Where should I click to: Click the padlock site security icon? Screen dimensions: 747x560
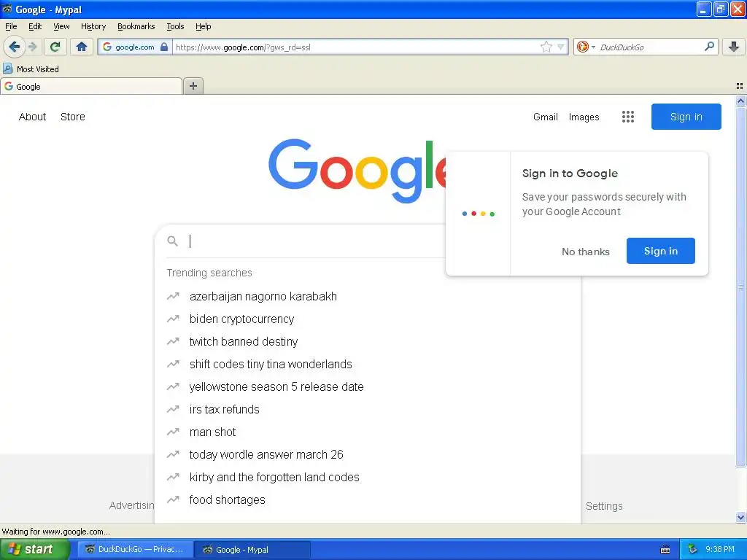164,47
